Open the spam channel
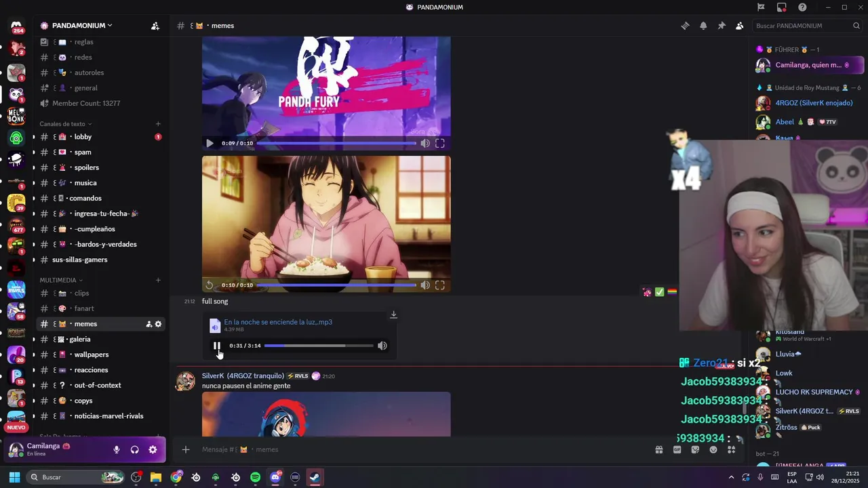Viewport: 868px width, 488px height. (x=100, y=152)
